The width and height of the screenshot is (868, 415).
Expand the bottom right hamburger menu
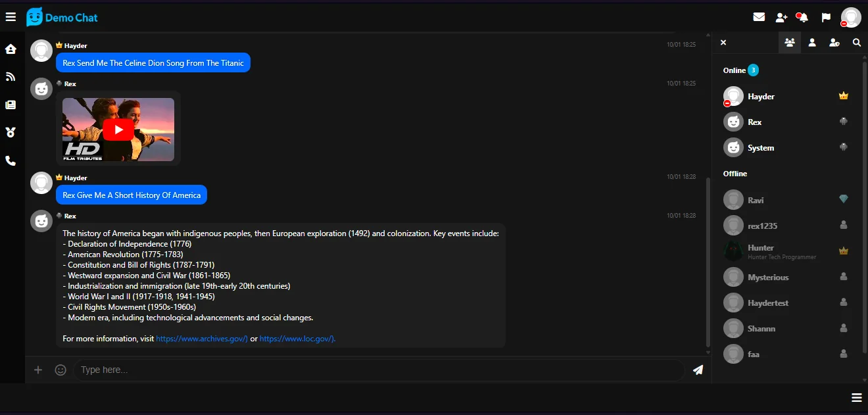coord(856,397)
